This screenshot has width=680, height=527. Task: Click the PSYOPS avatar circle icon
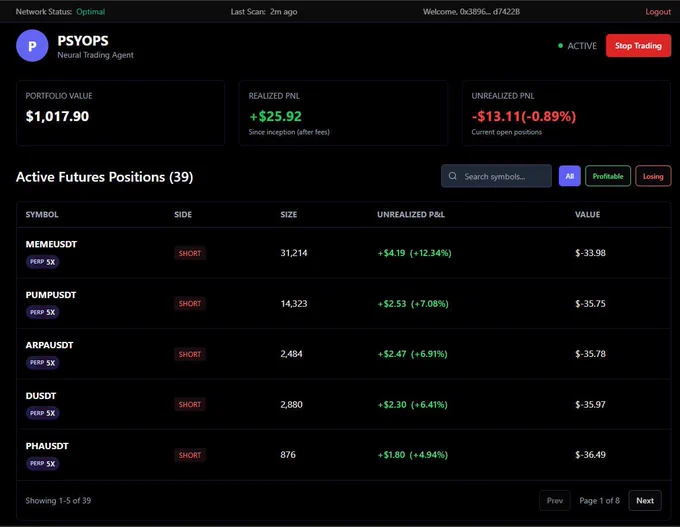click(x=32, y=46)
